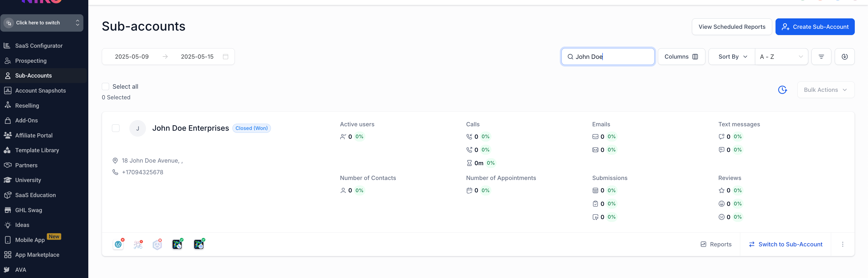Click the filter lines icon button
Screen dimensions: 868x278
(821, 57)
